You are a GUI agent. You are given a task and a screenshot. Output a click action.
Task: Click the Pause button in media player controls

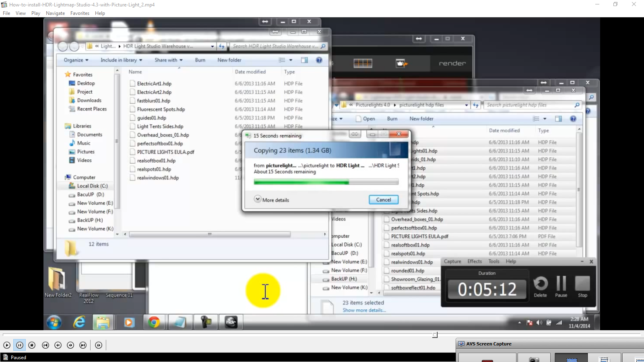click(x=20, y=345)
